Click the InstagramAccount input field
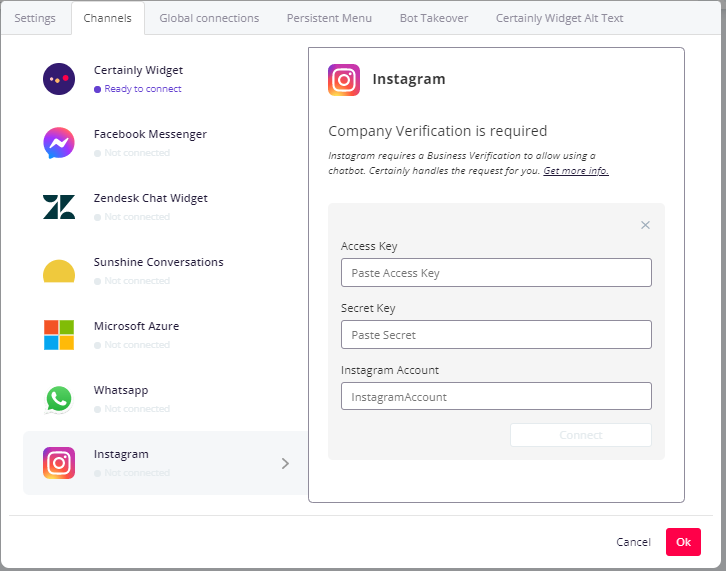This screenshot has height=571, width=726. (x=496, y=396)
